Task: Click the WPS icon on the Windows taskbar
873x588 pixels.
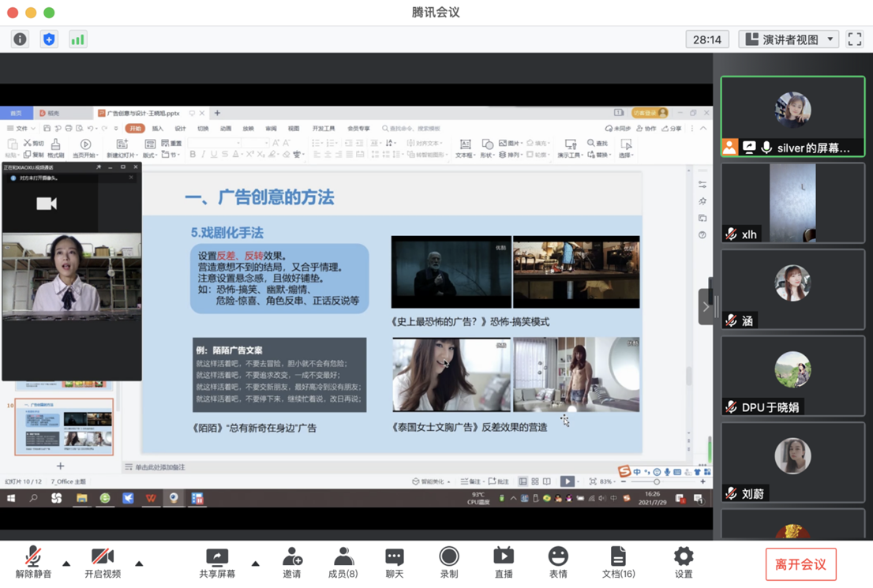Action: click(151, 498)
